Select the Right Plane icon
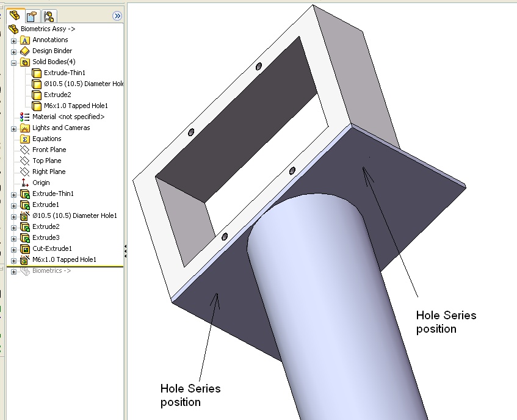Image resolution: width=517 pixels, height=420 pixels. tap(25, 172)
